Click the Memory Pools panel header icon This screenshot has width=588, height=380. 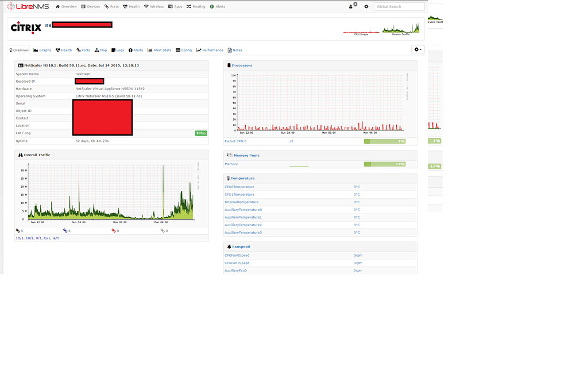tap(229, 154)
